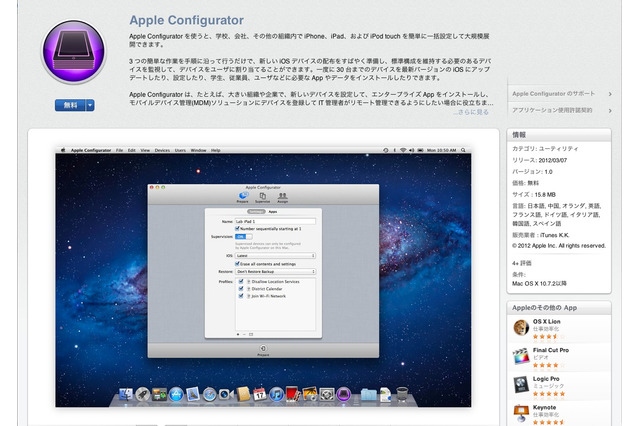Image resolution: width=640 pixels, height=426 pixels.
Task: Click the …さらに見る (see more) link
Action: (x=471, y=112)
